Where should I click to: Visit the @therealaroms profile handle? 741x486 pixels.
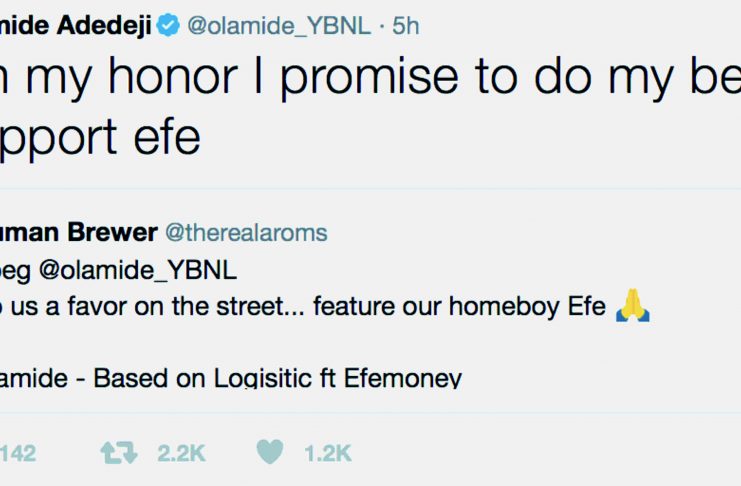coord(245,234)
